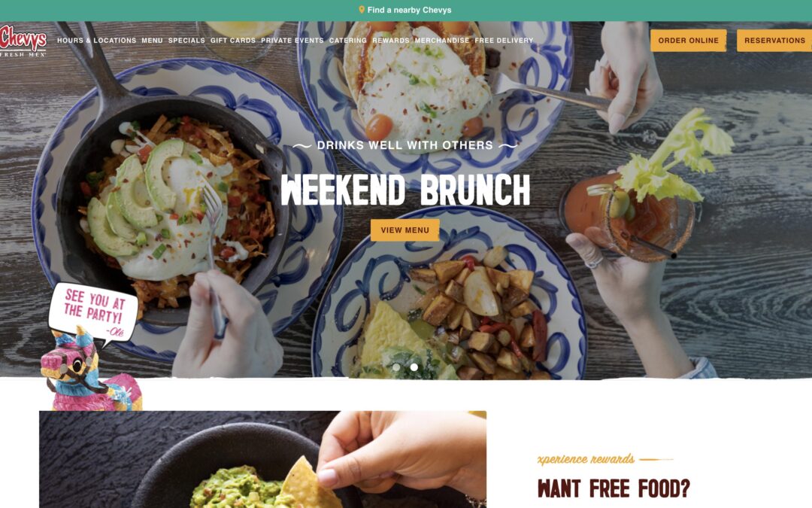Select the second carousel slide dot

(x=414, y=367)
